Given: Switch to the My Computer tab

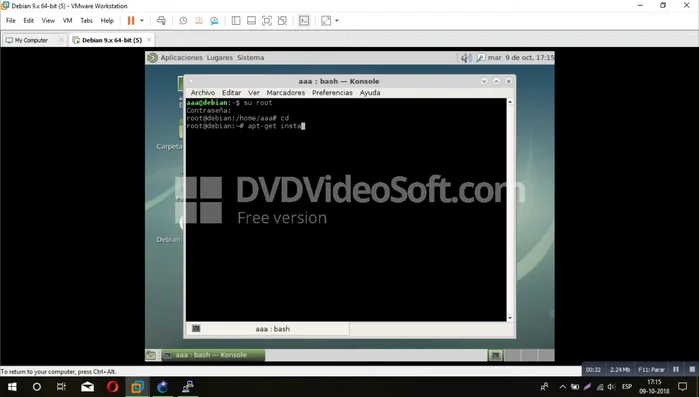Looking at the screenshot, I should [x=30, y=40].
